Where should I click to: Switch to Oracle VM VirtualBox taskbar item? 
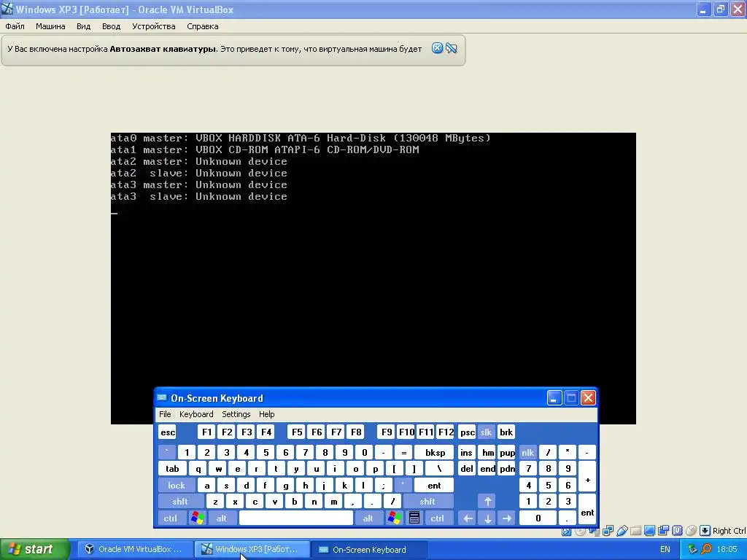(134, 549)
